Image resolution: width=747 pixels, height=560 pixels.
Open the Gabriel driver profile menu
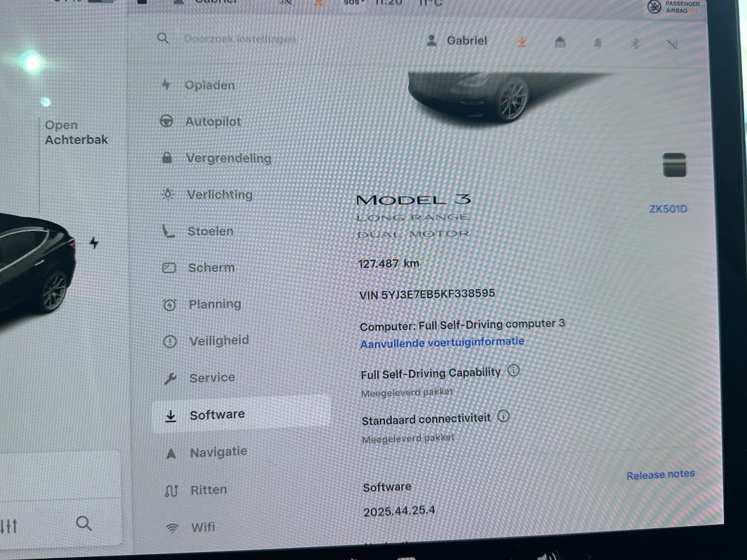[457, 41]
